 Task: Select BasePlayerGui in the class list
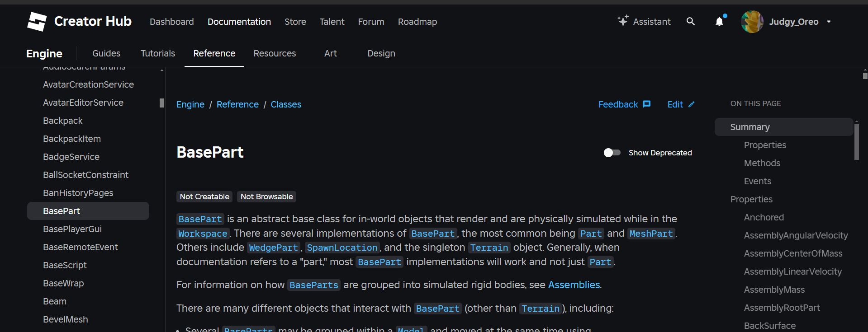[72, 229]
